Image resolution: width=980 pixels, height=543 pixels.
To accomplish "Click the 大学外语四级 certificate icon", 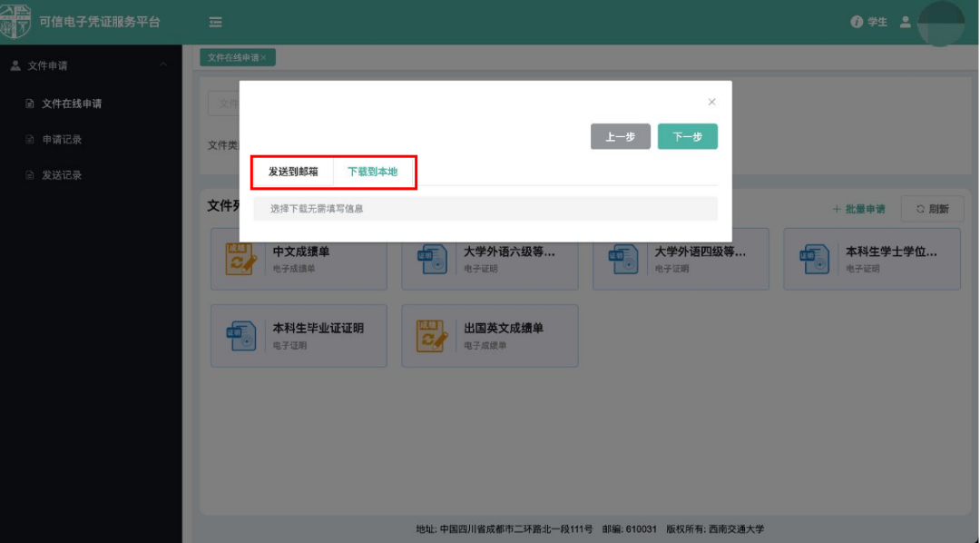I will [x=623, y=259].
